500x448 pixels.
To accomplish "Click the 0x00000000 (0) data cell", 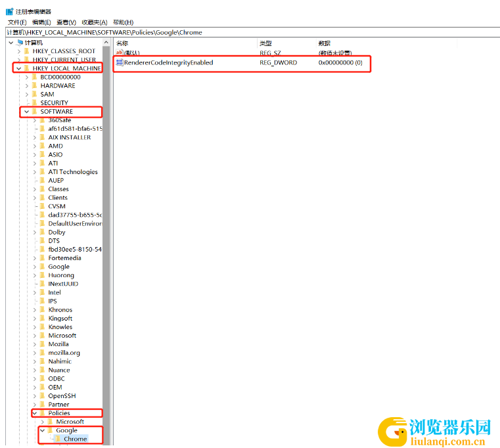I will 340,63.
